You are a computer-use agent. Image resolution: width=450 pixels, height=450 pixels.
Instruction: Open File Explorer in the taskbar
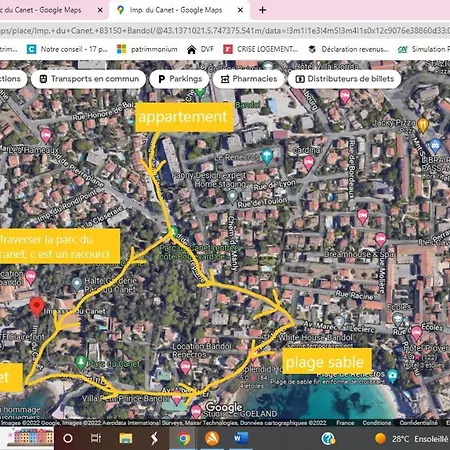point(126,438)
